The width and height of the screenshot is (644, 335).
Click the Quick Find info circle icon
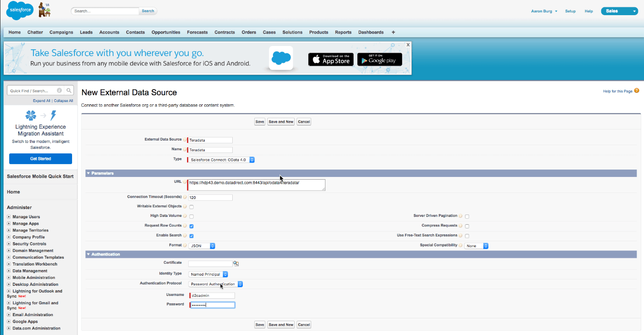pos(59,90)
